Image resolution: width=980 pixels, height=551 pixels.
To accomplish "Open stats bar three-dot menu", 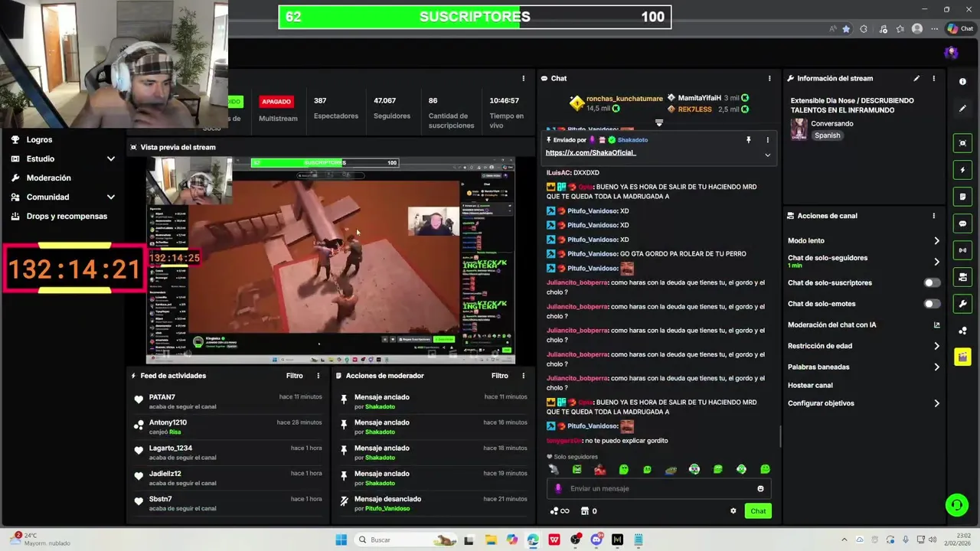I will point(524,78).
